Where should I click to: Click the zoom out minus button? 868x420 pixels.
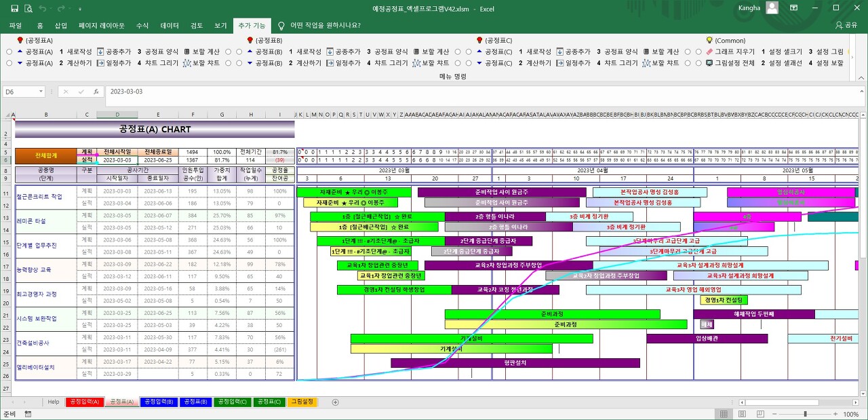774,414
